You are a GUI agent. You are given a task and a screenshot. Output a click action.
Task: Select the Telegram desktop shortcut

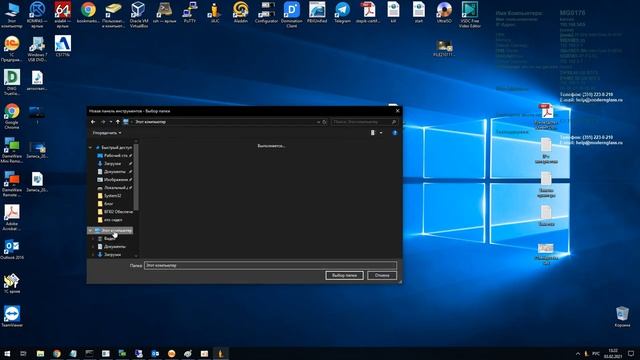pos(342,12)
